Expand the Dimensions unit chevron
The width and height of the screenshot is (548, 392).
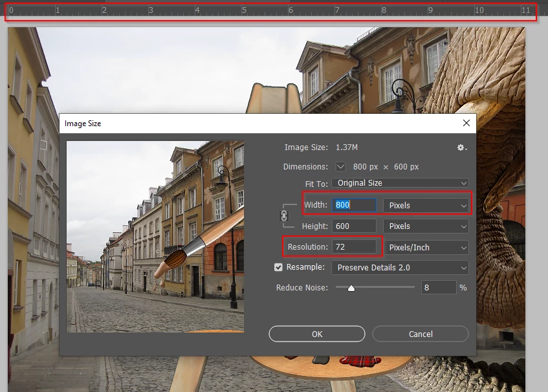pyautogui.click(x=340, y=167)
